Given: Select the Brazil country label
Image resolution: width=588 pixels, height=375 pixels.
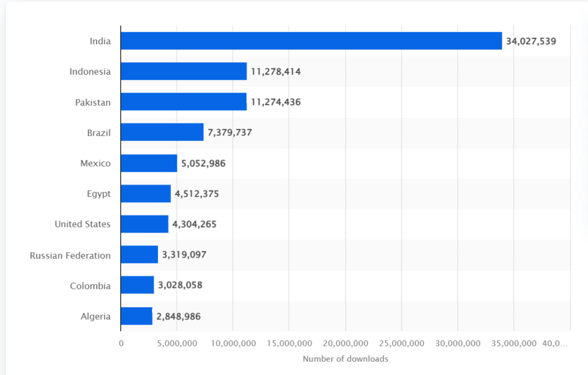Looking at the screenshot, I should coord(99,133).
